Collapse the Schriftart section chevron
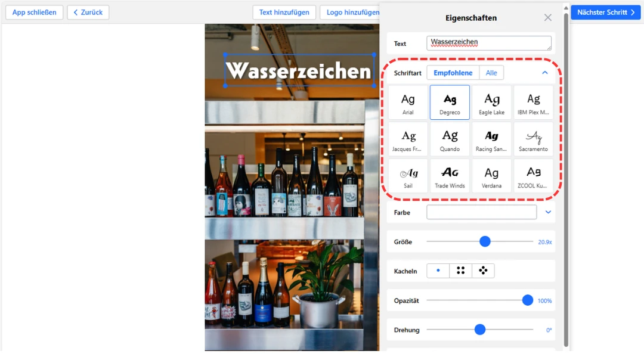Viewport: 644px width, 354px height. (x=544, y=73)
